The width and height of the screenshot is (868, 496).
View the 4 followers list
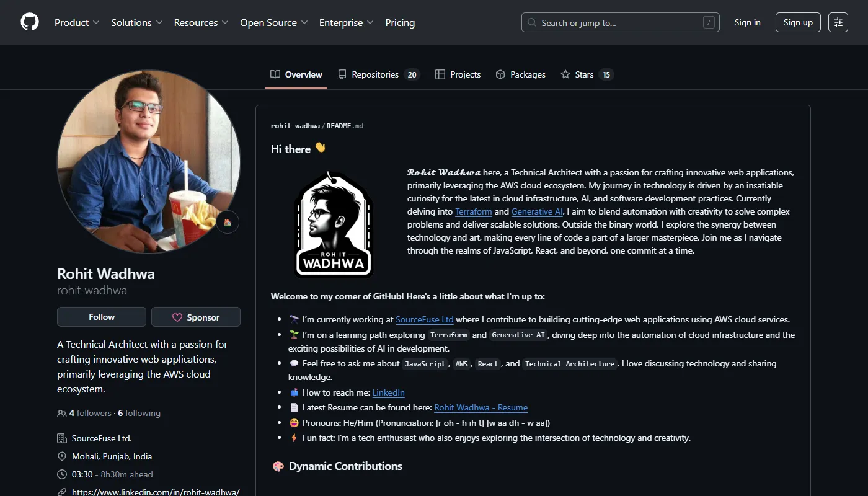(x=91, y=413)
